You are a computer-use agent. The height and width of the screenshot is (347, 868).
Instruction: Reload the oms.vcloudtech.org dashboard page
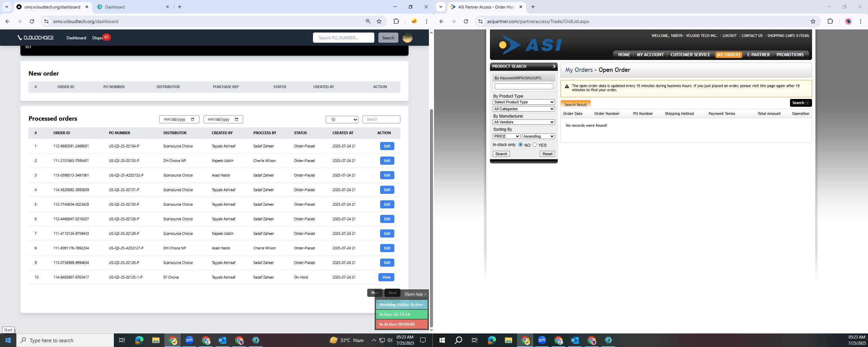tap(32, 21)
